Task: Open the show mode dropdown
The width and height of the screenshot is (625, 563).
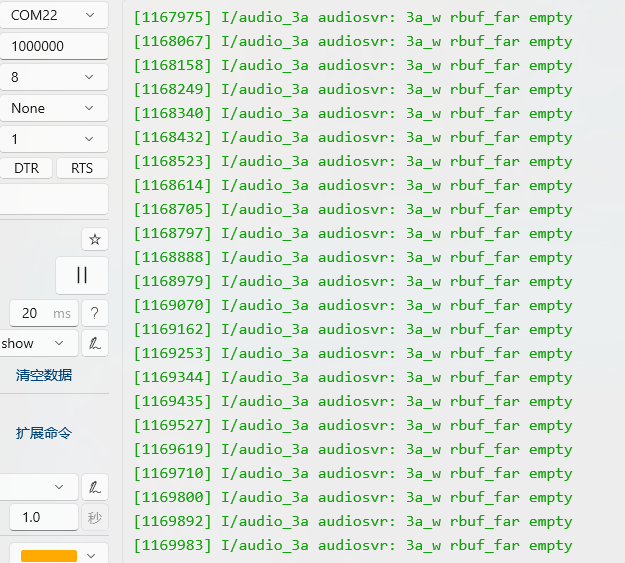Action: 38,343
